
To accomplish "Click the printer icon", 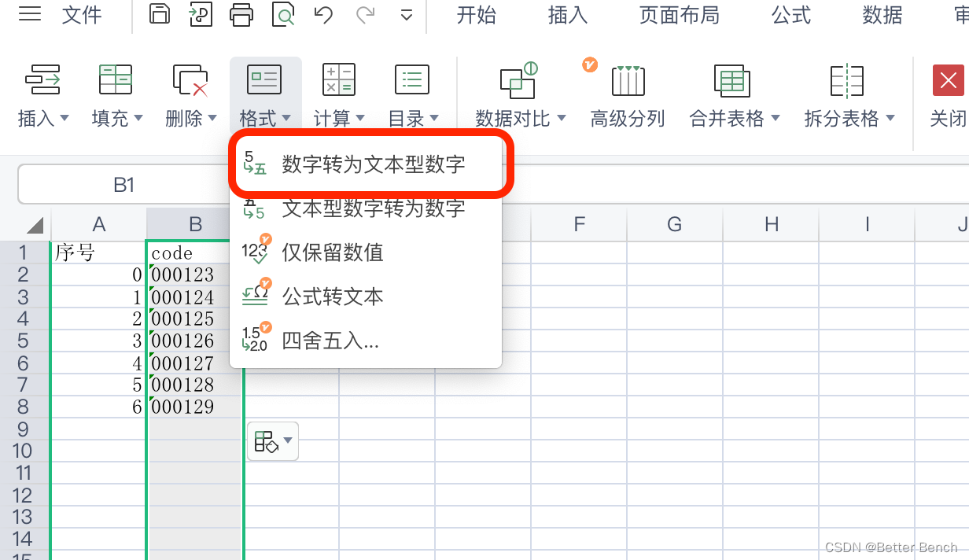I will pos(242,14).
